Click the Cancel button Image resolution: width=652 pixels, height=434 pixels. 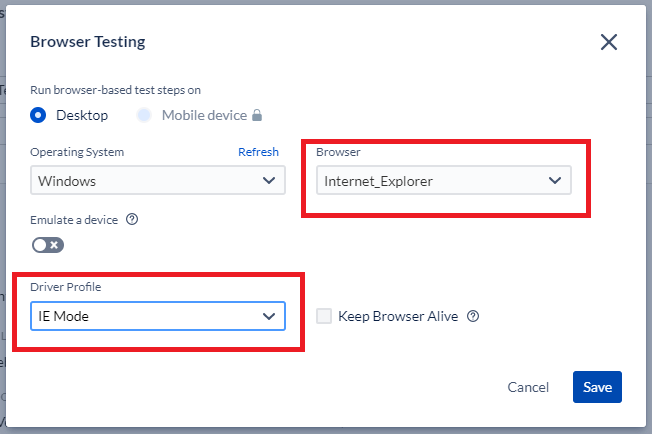pos(528,387)
